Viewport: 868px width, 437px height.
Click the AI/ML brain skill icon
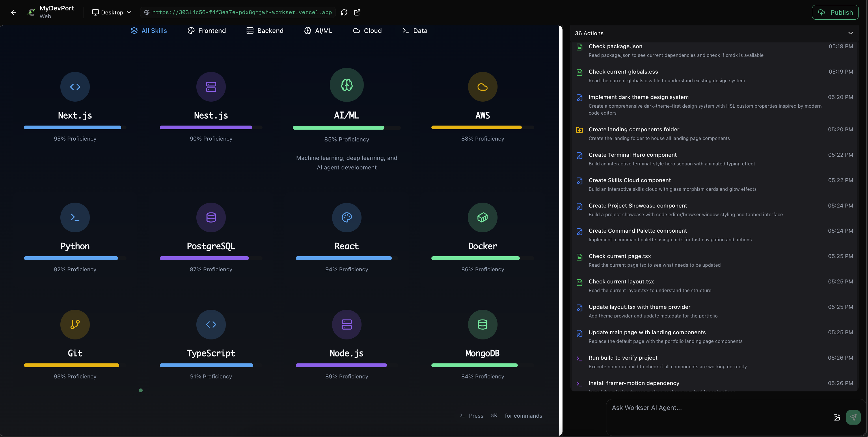[347, 85]
